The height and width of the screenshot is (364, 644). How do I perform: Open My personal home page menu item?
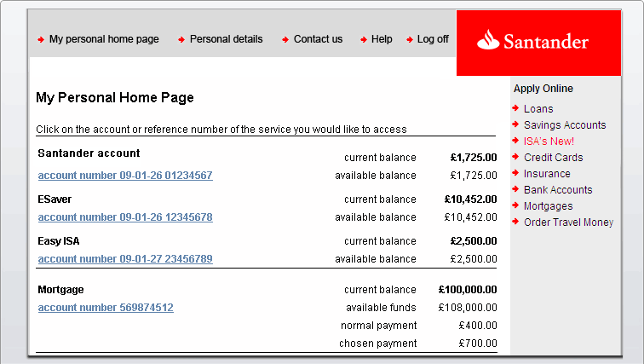coord(104,39)
